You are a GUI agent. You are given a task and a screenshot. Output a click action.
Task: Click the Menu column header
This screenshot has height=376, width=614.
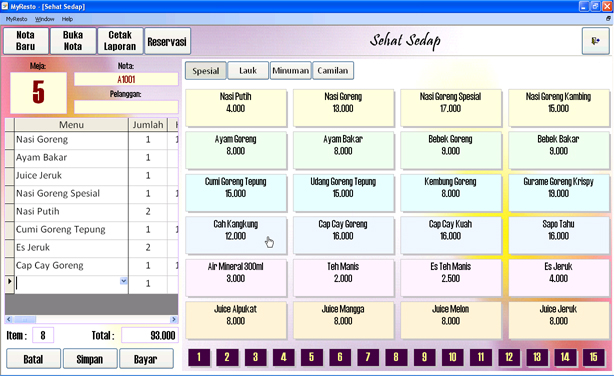click(71, 125)
